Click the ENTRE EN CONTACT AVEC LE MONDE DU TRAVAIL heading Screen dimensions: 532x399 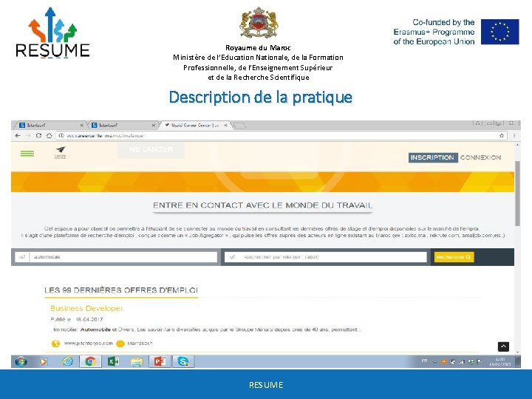[262, 205]
